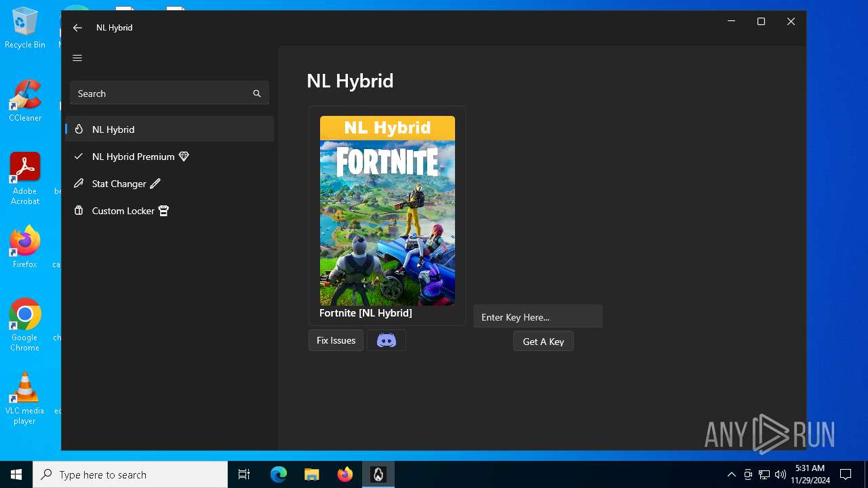Open Task View from the taskbar

click(244, 474)
